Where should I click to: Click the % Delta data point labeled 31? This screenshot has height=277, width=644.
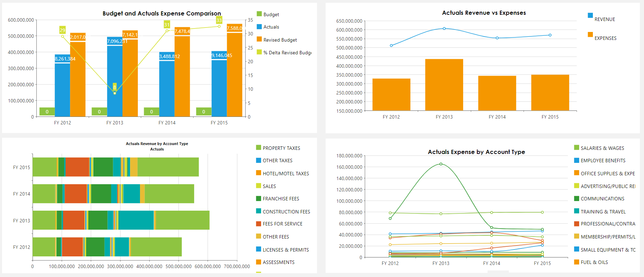click(x=167, y=31)
